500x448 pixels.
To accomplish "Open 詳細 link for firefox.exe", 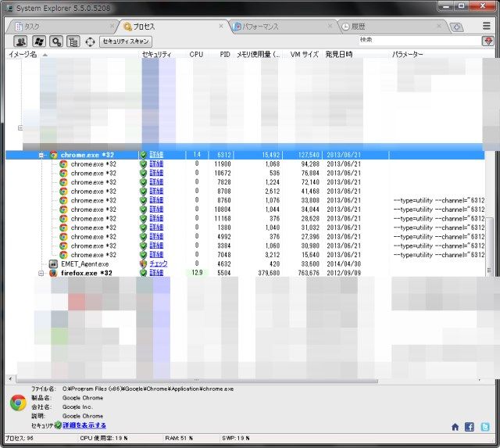I will tap(156, 273).
